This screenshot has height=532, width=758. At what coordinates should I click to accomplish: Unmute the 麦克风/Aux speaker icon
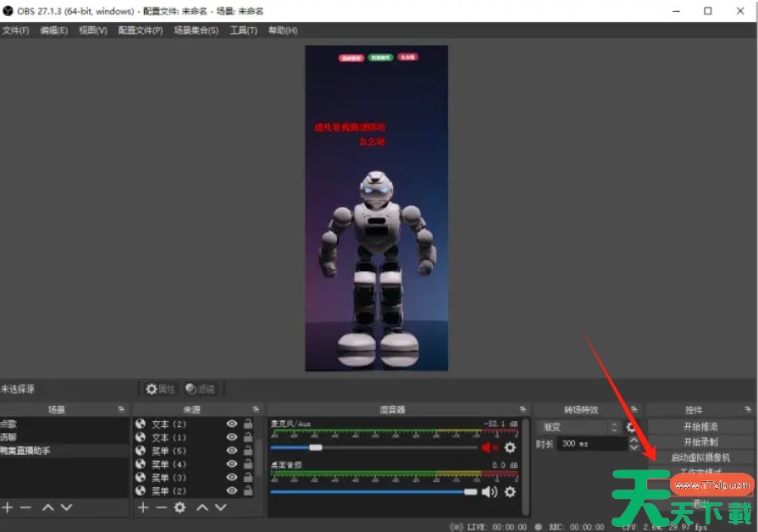coord(490,447)
